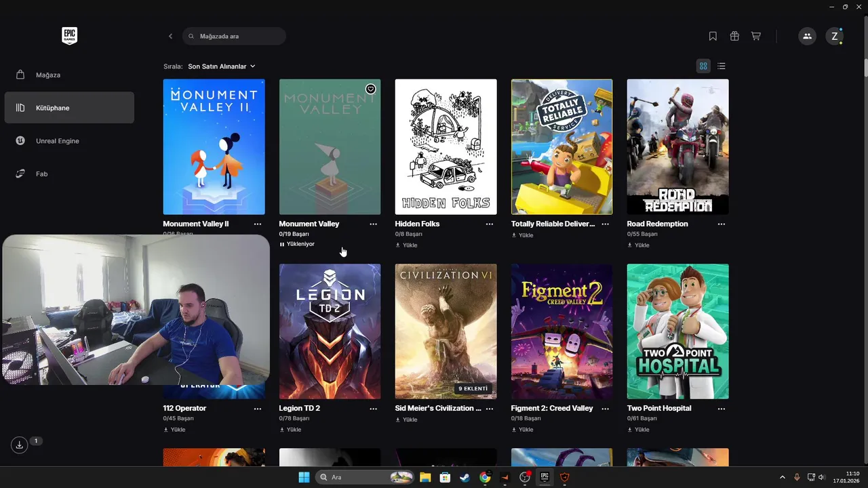Open three-dot menu for Hidden Folks

[490, 224]
